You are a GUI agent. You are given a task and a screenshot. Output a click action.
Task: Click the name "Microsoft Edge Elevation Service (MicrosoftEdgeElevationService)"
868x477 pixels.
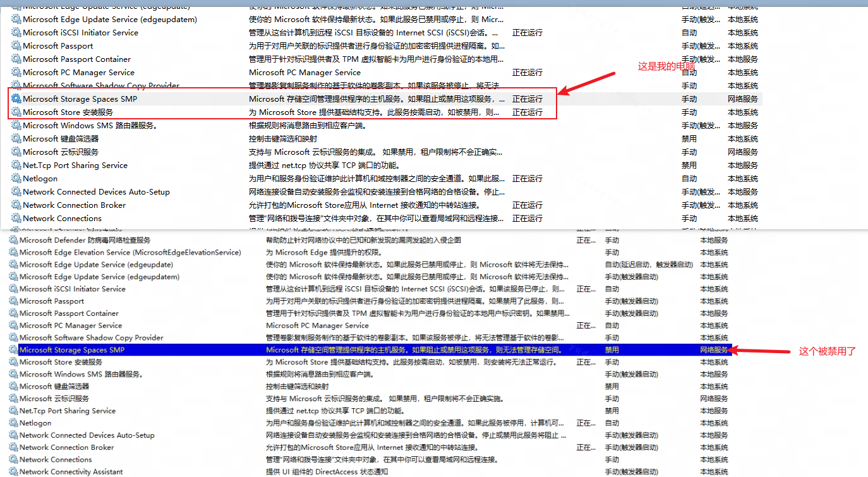[x=130, y=252]
